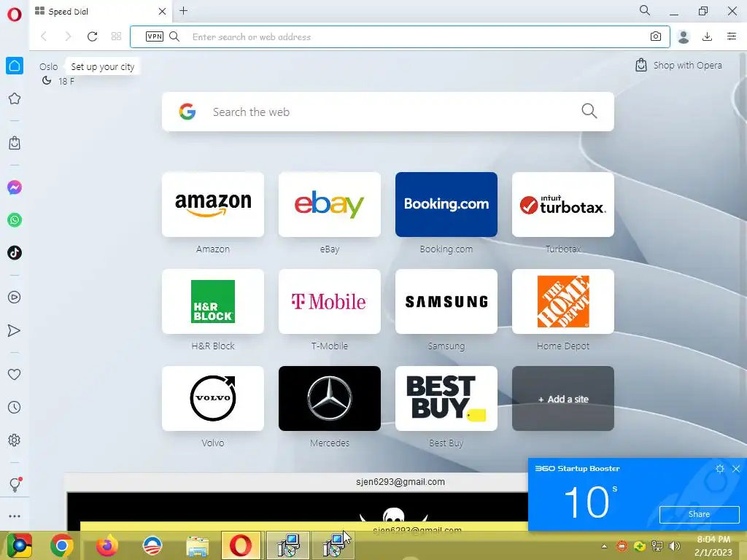Image resolution: width=747 pixels, height=560 pixels.
Task: Open Bookmarks star in sidebar
Action: pos(15,98)
